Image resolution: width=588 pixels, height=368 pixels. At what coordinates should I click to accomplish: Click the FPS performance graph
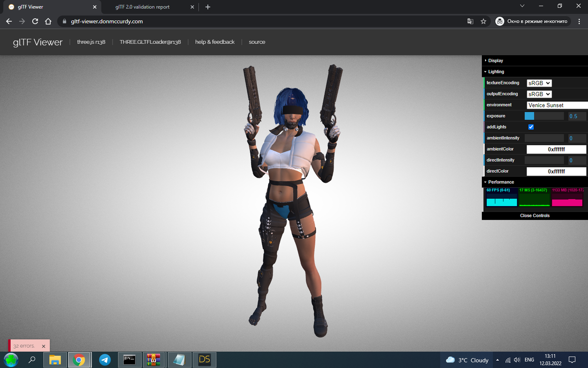click(x=502, y=197)
